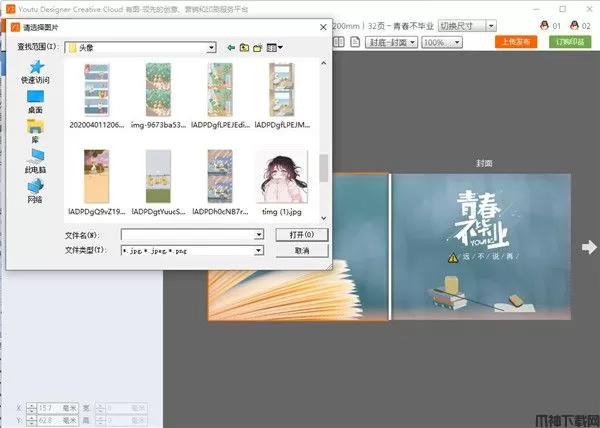Open Libraries (库) in the dialog sidebar

pyautogui.click(x=35, y=130)
